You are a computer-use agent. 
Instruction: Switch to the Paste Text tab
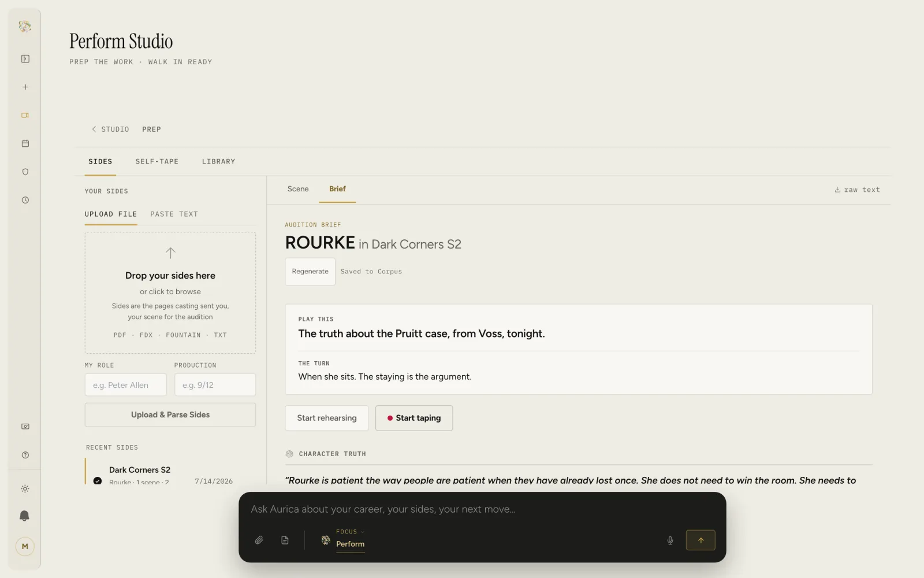click(x=174, y=214)
